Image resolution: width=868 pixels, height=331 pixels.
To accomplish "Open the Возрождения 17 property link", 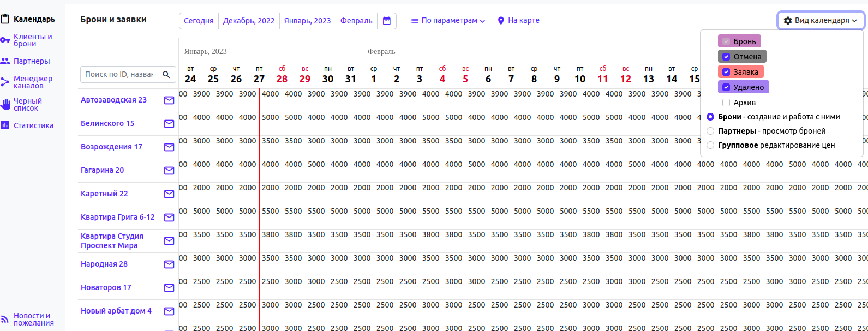I will [111, 147].
